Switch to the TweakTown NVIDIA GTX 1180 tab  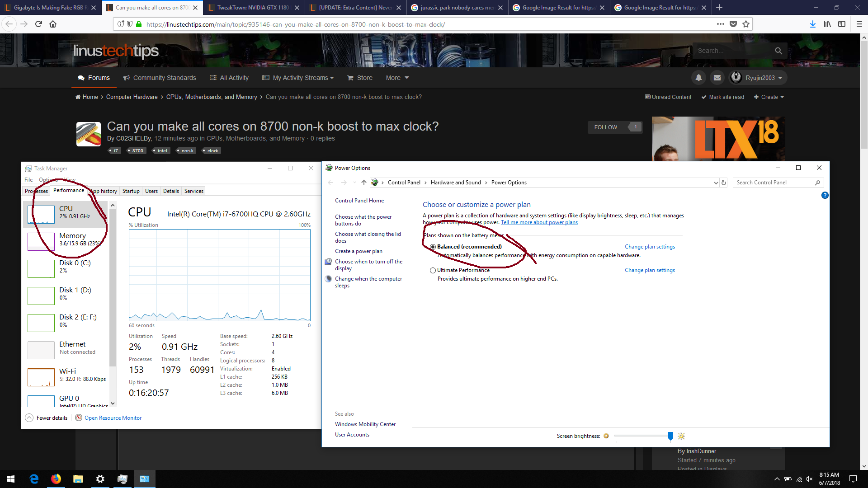254,7
